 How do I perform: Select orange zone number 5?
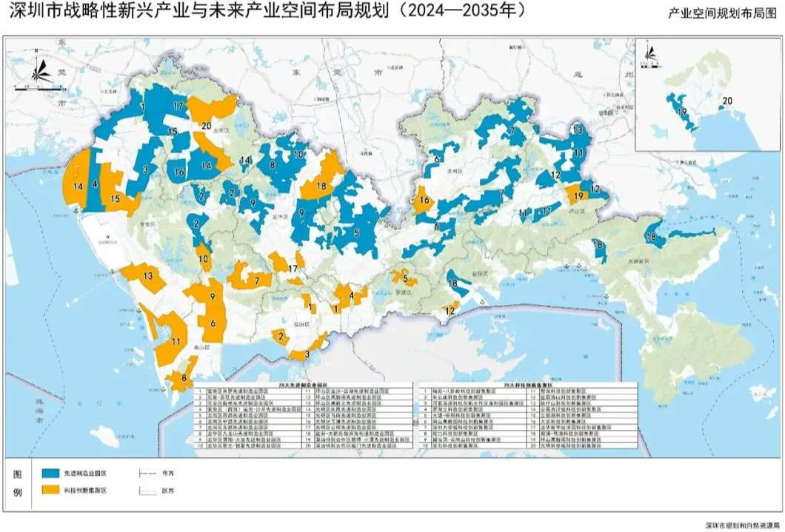[406, 279]
